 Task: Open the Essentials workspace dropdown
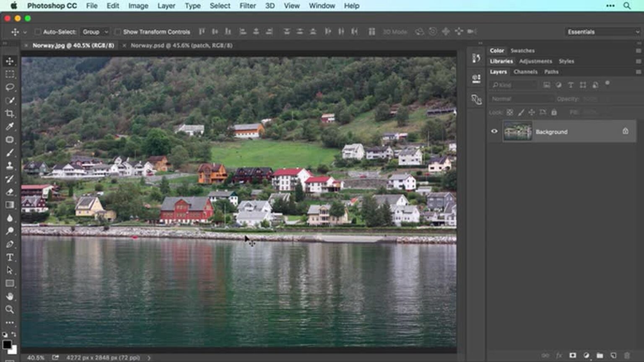[602, 31]
